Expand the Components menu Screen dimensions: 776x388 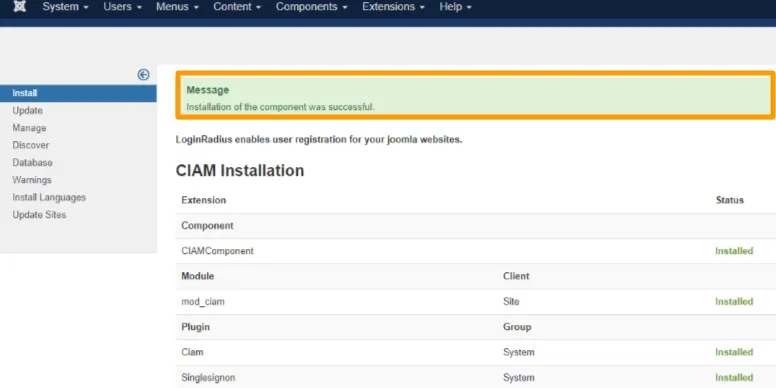(311, 7)
